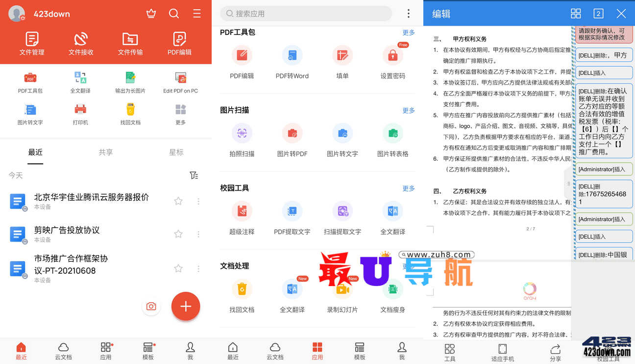Open the 拍照扫描 tool

(242, 140)
